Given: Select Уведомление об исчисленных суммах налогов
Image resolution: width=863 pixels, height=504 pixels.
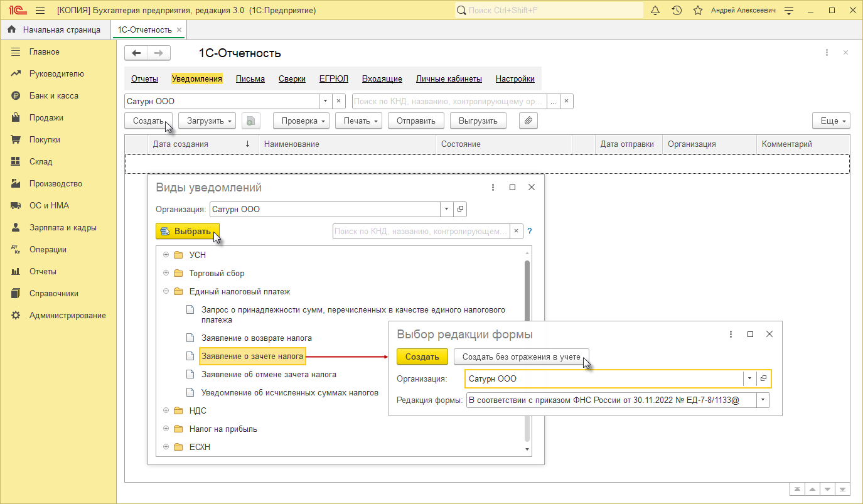Looking at the screenshot, I should 290,393.
